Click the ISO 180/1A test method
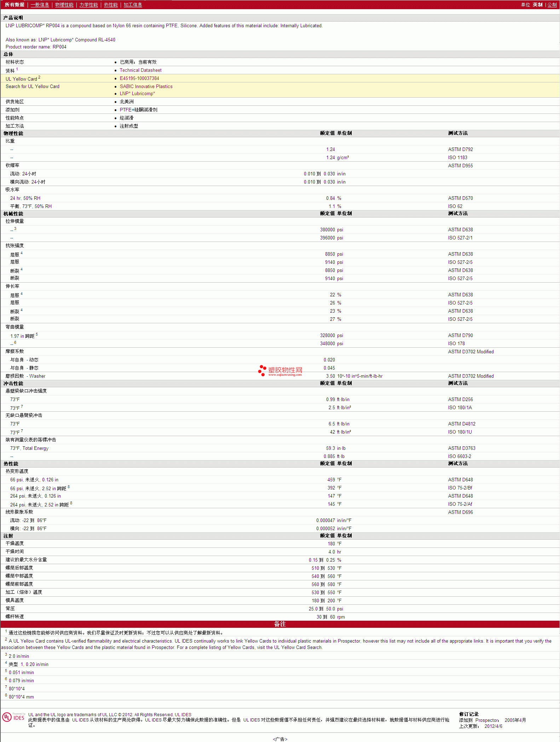Screen dimensions: 560x742 (x=460, y=408)
